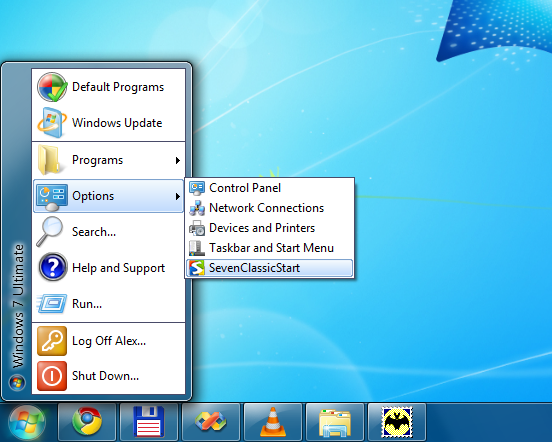Click the Devices and Printers icon
The width and height of the screenshot is (552, 442).
coord(197,228)
